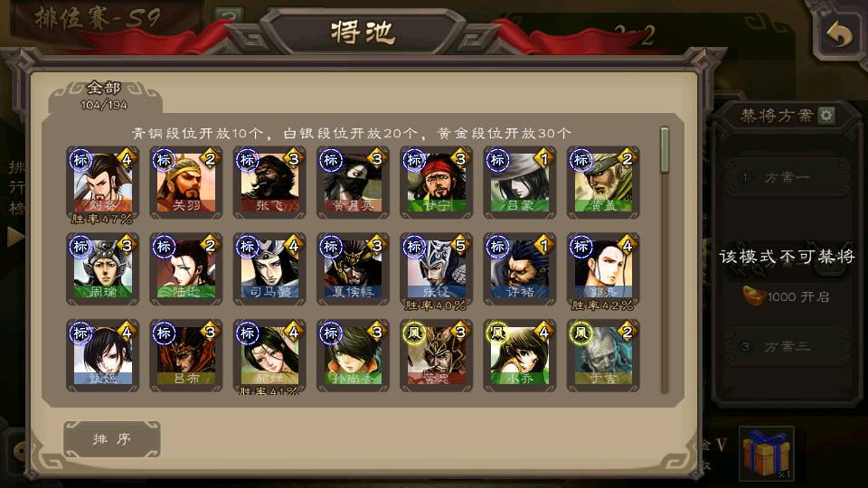Select the 关羽 hero portrait

pos(186,183)
